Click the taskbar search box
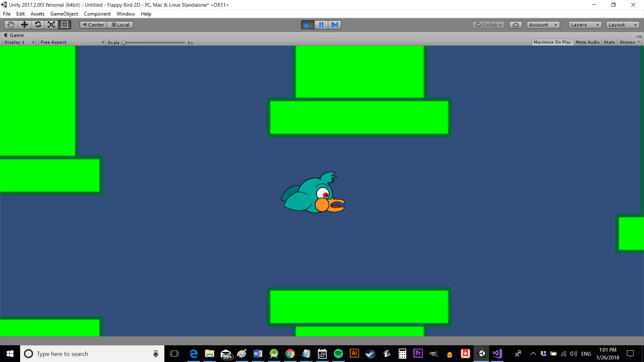The height and width of the screenshot is (362, 644). [x=92, y=354]
